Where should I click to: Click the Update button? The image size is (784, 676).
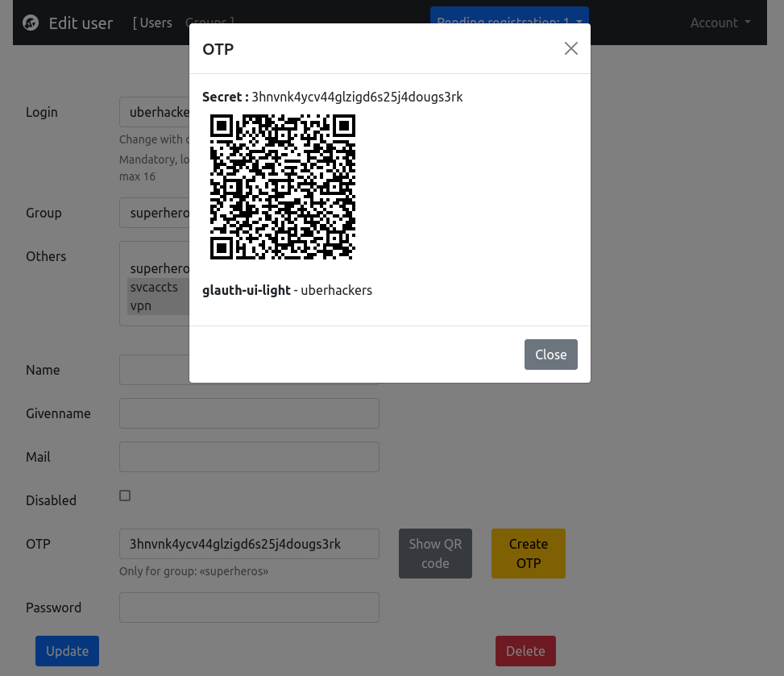[x=67, y=651]
